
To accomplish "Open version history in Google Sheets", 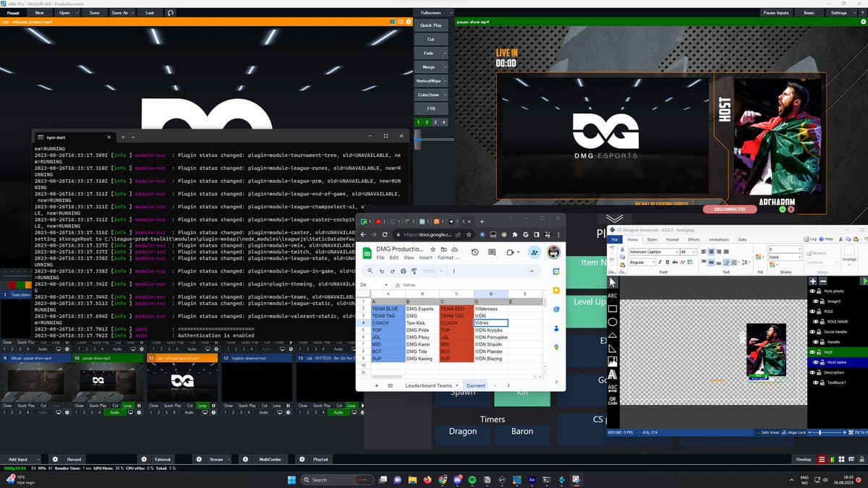I will point(475,252).
